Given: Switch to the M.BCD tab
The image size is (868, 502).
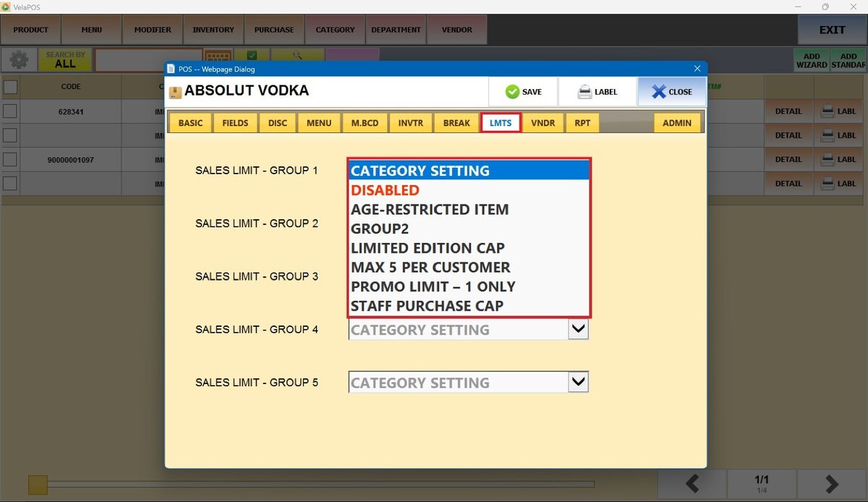Looking at the screenshot, I should click(365, 123).
